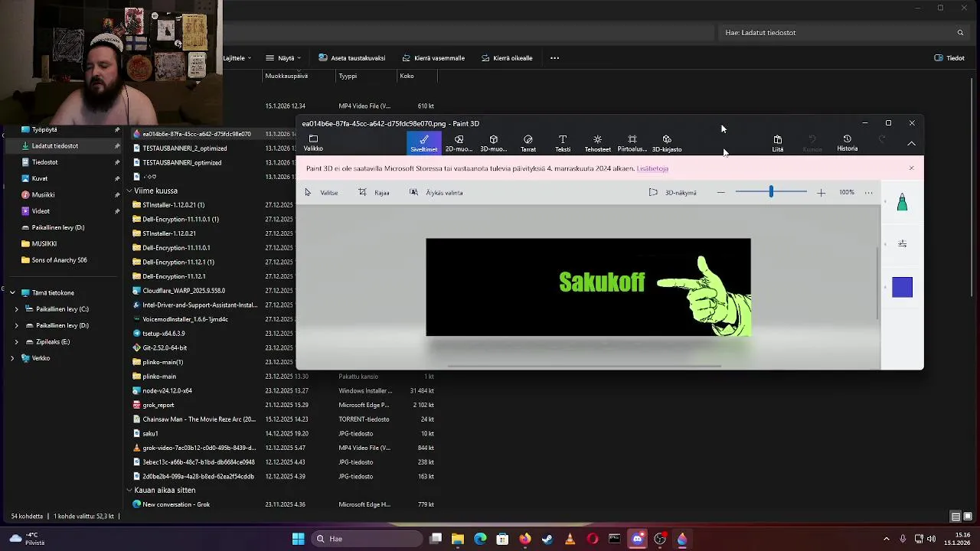Open the Piirtoalusta canvas tool
This screenshot has width=980, height=551.
click(632, 143)
